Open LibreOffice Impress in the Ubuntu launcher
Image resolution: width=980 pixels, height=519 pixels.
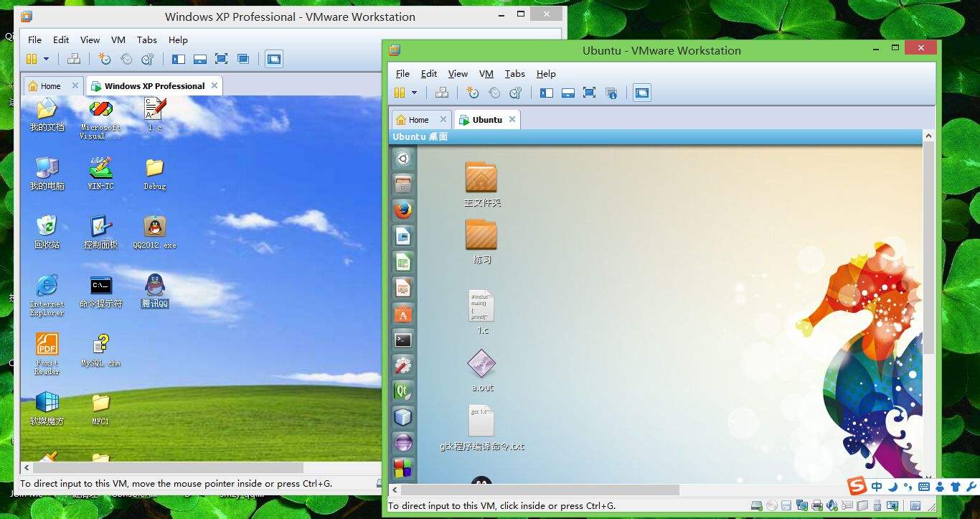coord(403,288)
